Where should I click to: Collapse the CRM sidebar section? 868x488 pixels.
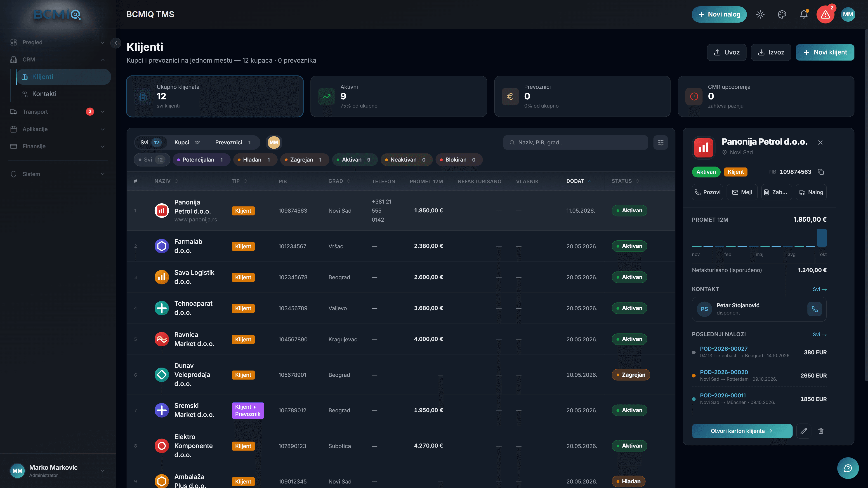pyautogui.click(x=58, y=60)
